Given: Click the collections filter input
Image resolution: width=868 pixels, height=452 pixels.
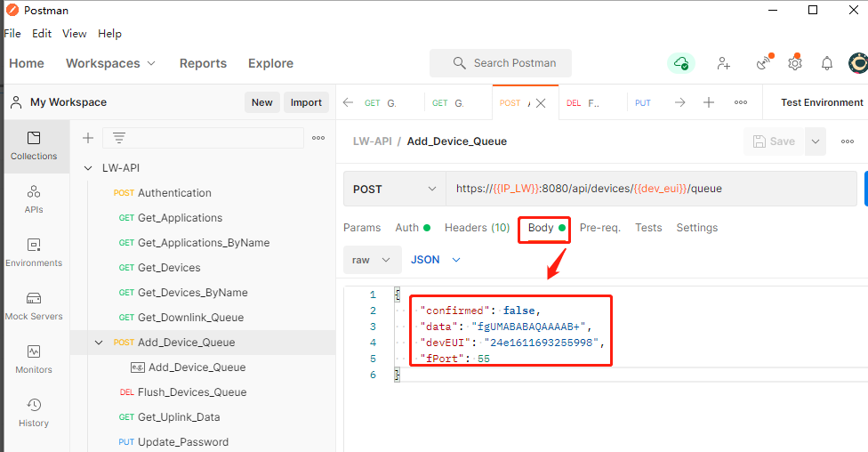Looking at the screenshot, I should [x=203, y=138].
